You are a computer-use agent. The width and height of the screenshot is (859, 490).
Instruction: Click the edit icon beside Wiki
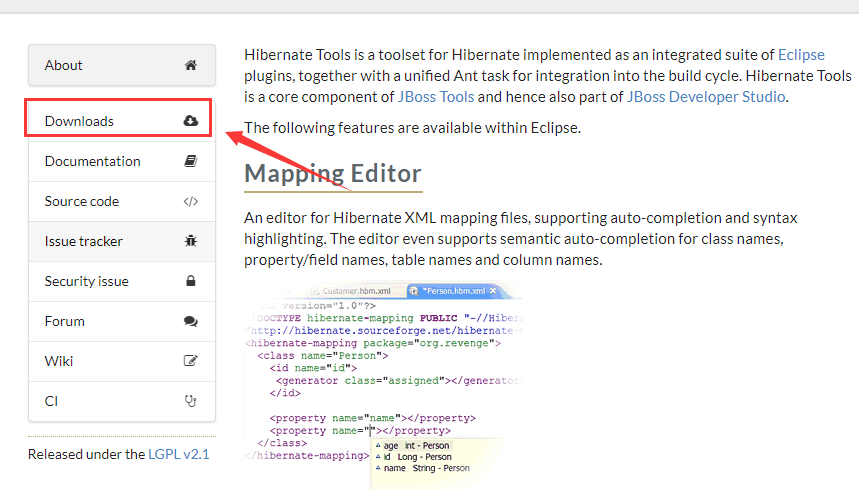tap(191, 361)
